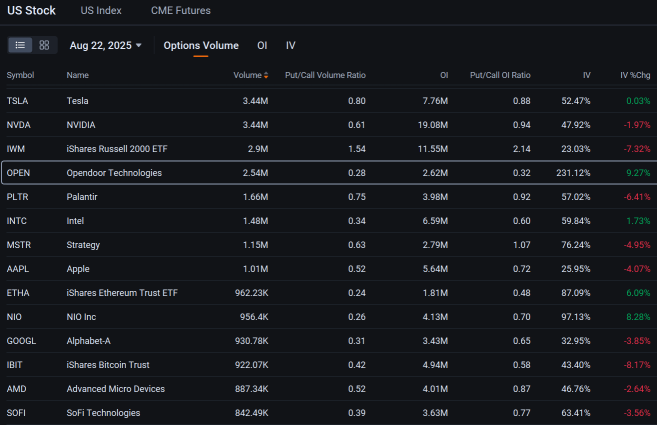Switch to grid view layout icon
The width and height of the screenshot is (657, 425).
(x=44, y=46)
